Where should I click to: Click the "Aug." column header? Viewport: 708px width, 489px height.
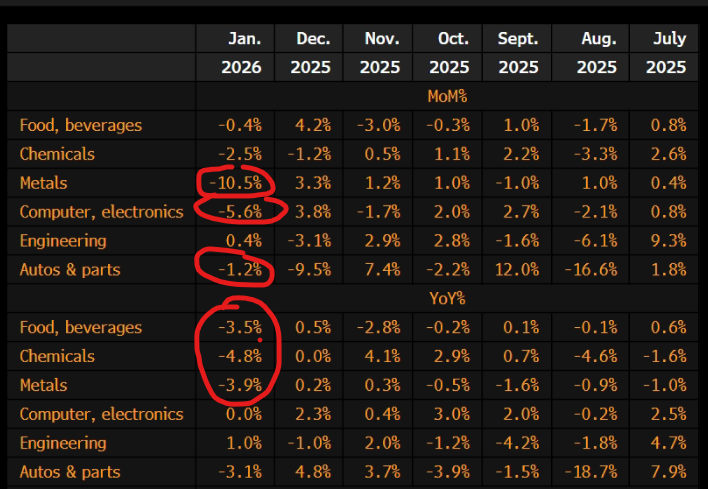click(599, 38)
